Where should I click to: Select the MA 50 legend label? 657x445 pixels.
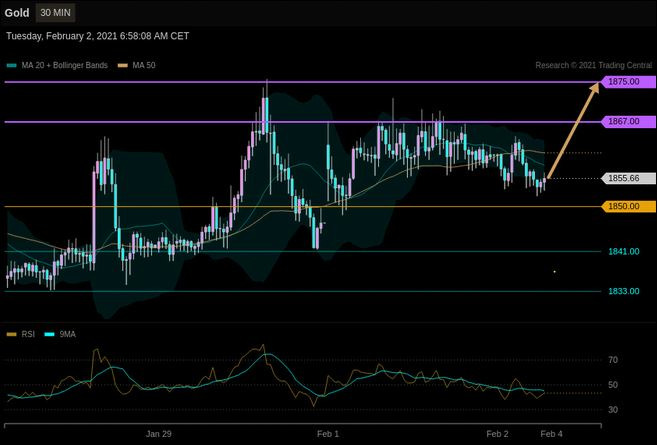coord(144,65)
